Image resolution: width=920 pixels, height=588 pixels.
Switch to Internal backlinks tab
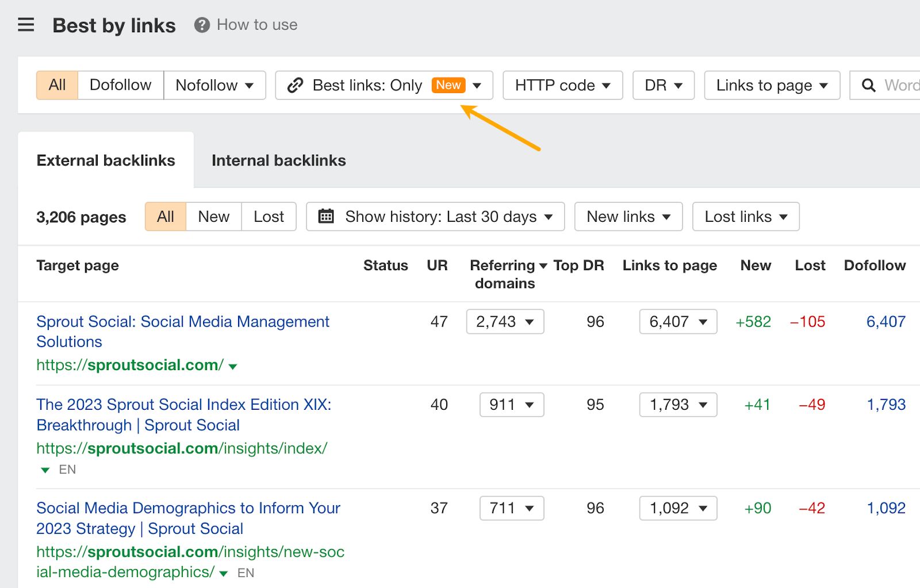click(x=278, y=160)
